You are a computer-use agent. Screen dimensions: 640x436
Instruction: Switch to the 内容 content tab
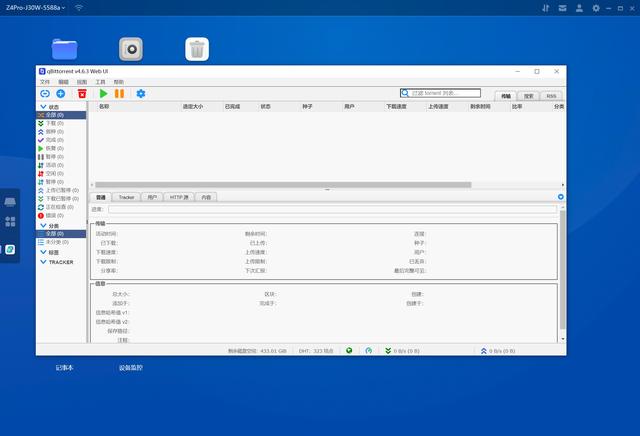click(206, 197)
